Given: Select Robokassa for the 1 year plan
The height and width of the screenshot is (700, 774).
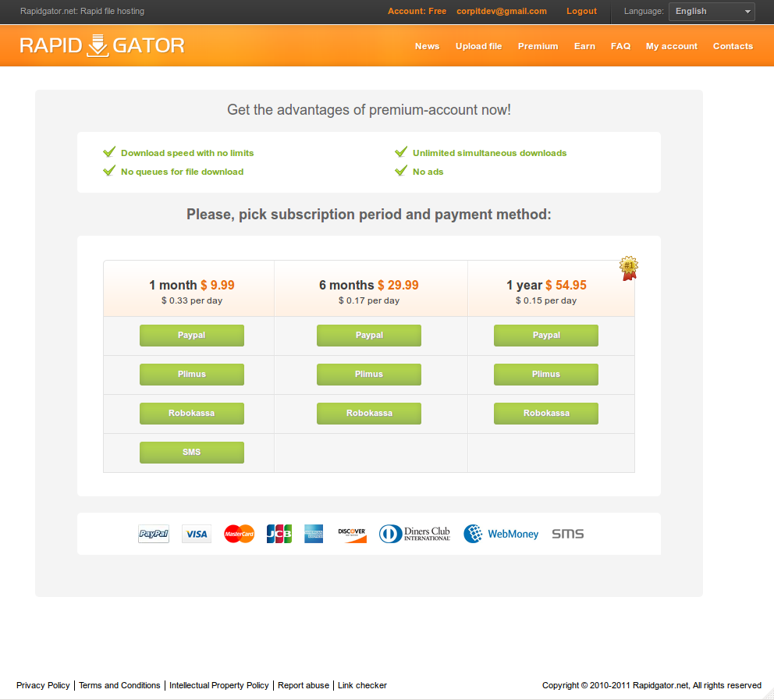Looking at the screenshot, I should 546,413.
